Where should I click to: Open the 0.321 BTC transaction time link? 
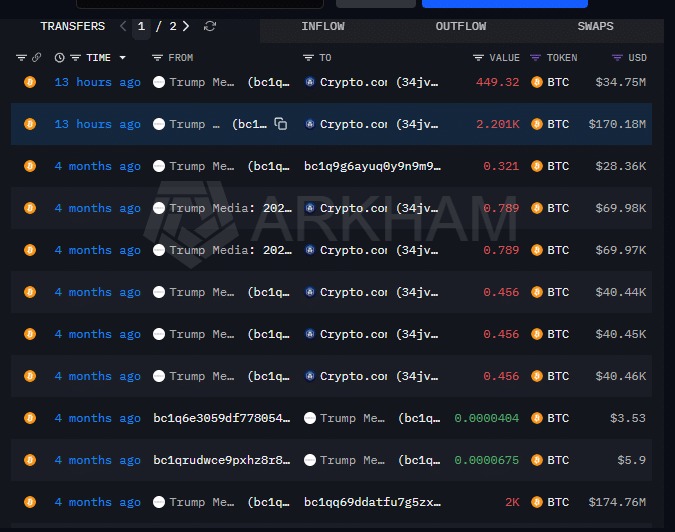pyautogui.click(x=98, y=166)
